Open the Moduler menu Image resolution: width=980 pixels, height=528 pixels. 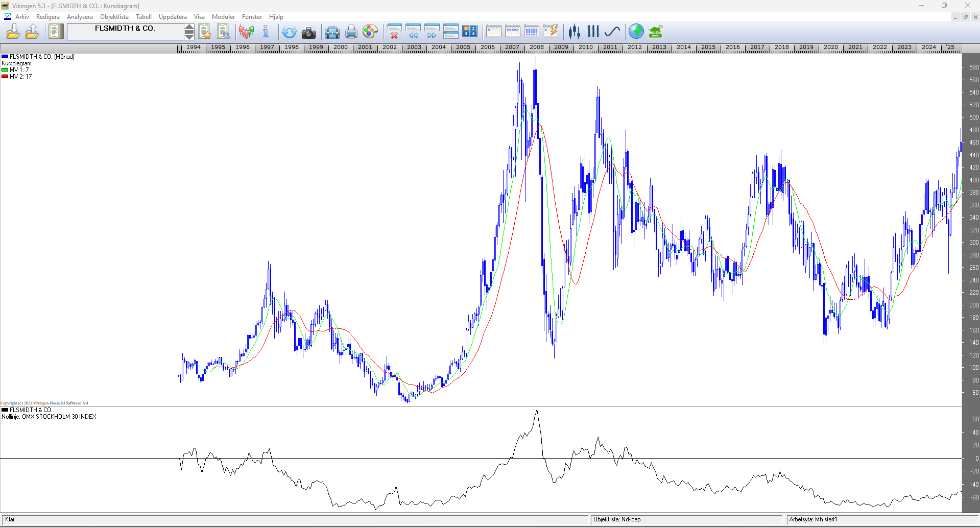pos(223,17)
